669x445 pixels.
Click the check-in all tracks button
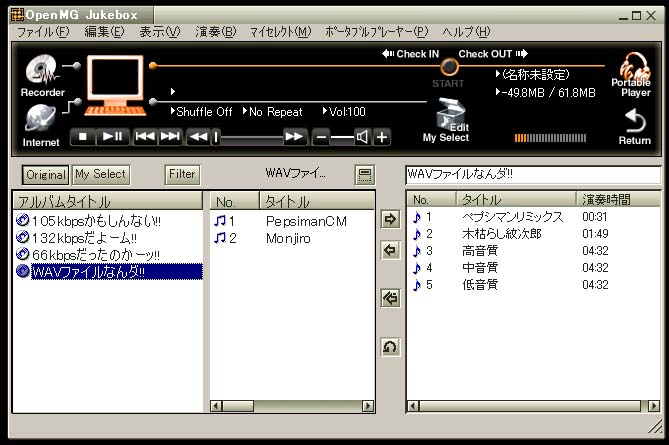[391, 297]
